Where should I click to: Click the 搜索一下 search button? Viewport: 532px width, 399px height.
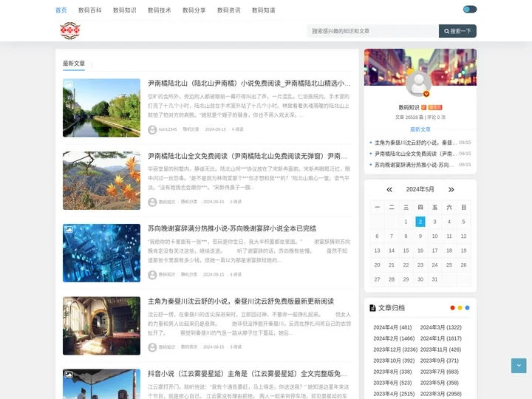(457, 31)
